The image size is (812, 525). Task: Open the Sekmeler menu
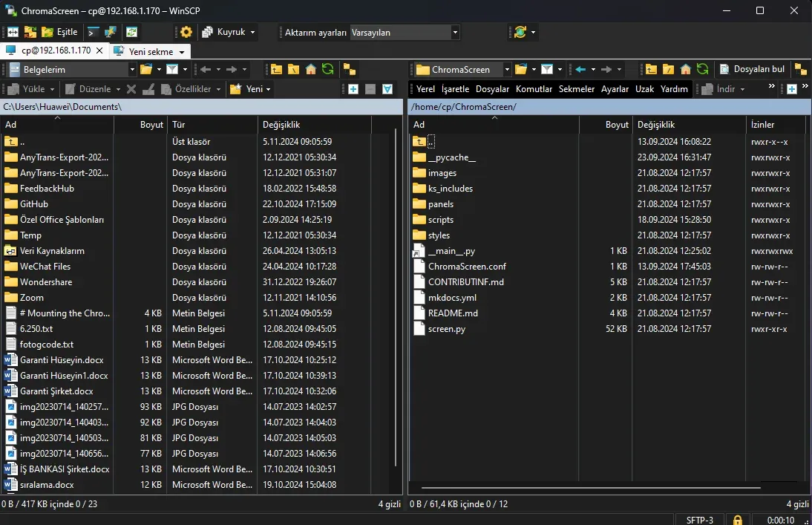click(x=577, y=89)
